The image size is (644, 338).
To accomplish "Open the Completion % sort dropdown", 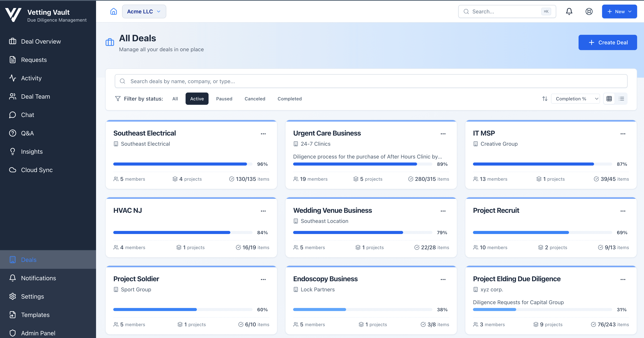I will point(576,98).
